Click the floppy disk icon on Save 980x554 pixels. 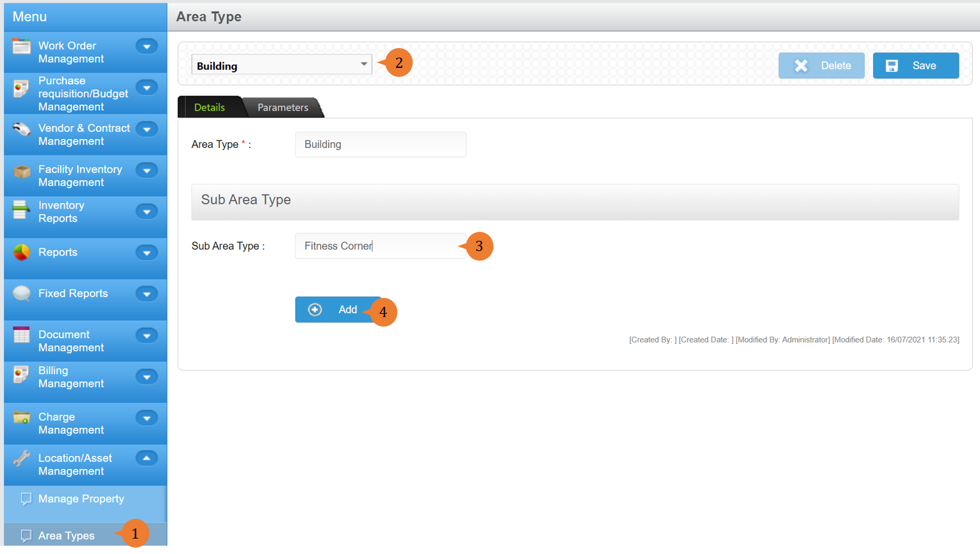(892, 65)
